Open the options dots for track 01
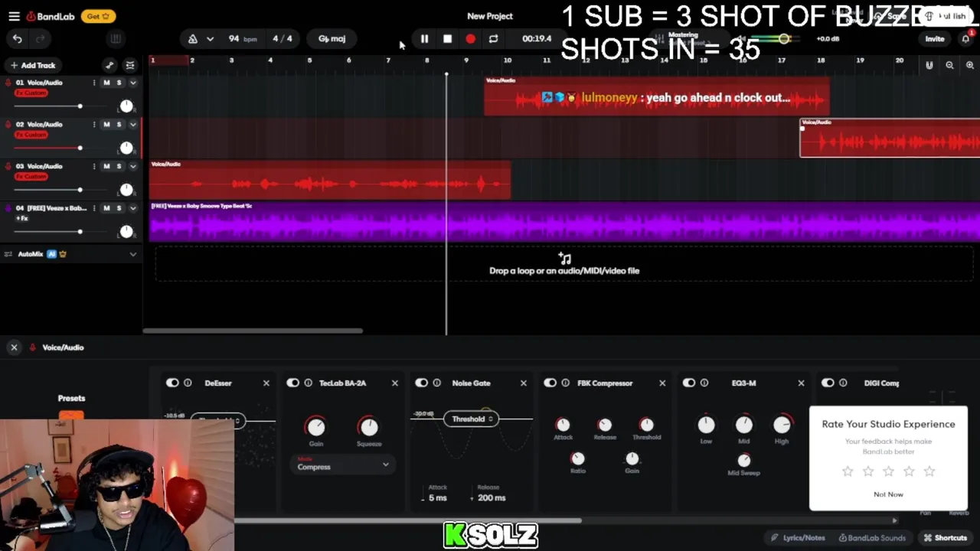Screen dimensions: 980x551 (94, 83)
